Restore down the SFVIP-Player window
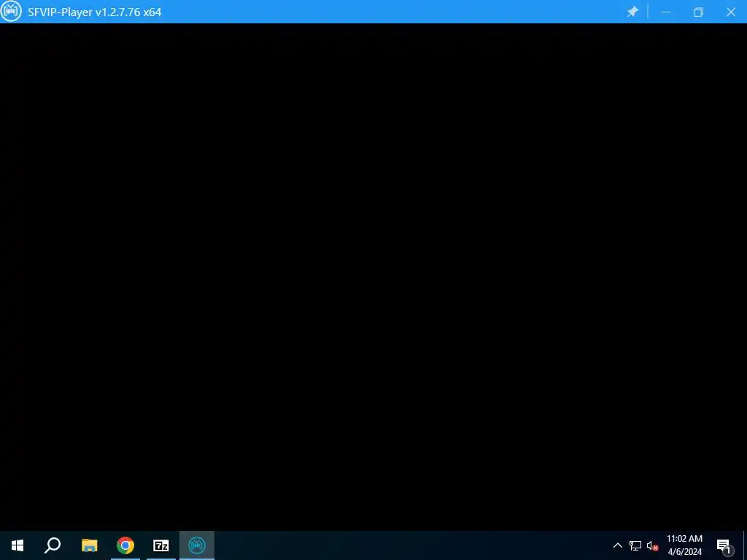The width and height of the screenshot is (747, 560). click(x=698, y=12)
